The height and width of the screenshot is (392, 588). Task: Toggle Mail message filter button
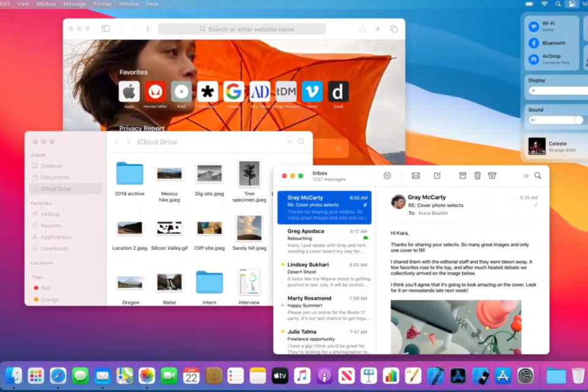(387, 176)
